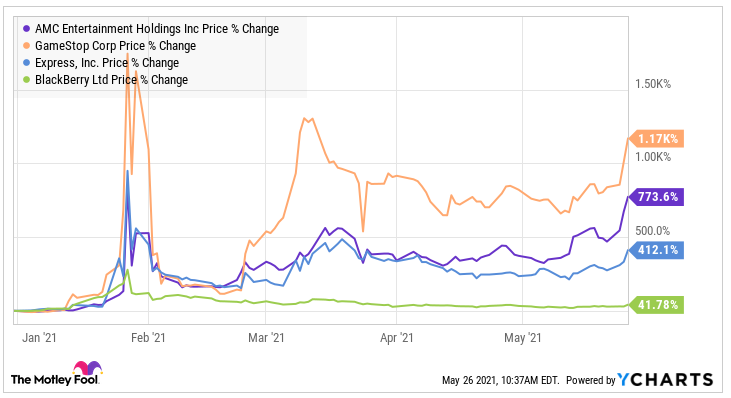
Task: Click the Apr '21 axis label
Action: tap(397, 337)
